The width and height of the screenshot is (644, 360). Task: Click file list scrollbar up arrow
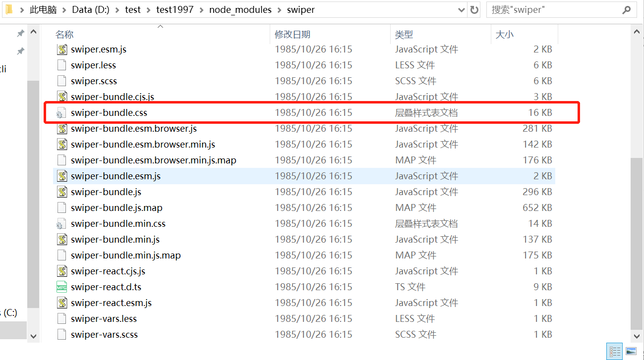coord(637,32)
